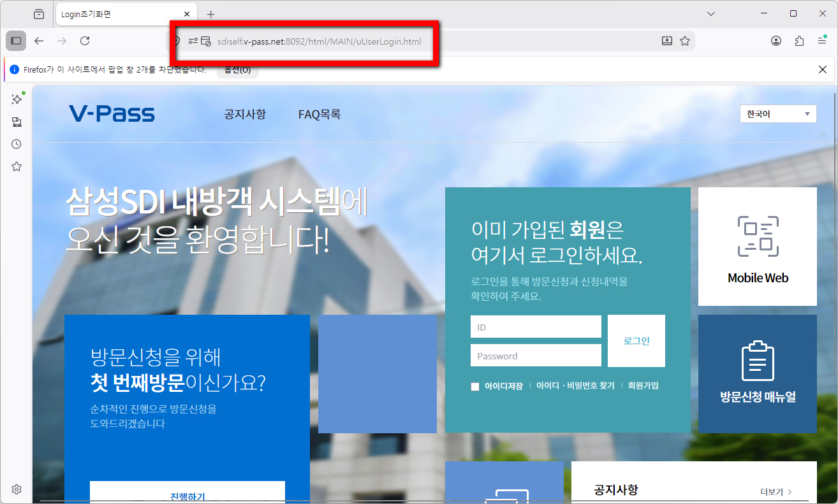Go back to the previous page
838x504 pixels.
pyautogui.click(x=39, y=41)
